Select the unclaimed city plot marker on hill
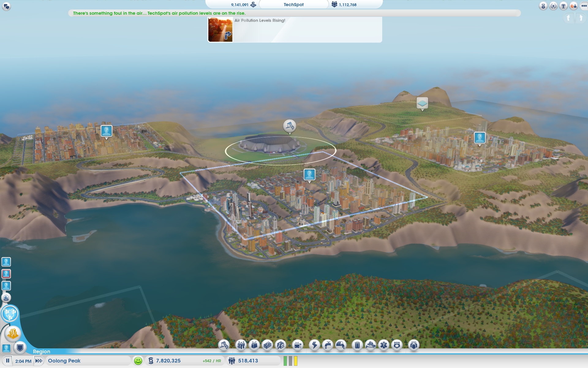 422,104
